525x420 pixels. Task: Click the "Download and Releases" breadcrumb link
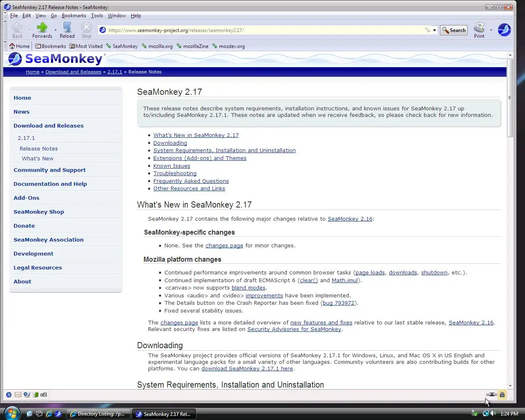pyautogui.click(x=73, y=72)
